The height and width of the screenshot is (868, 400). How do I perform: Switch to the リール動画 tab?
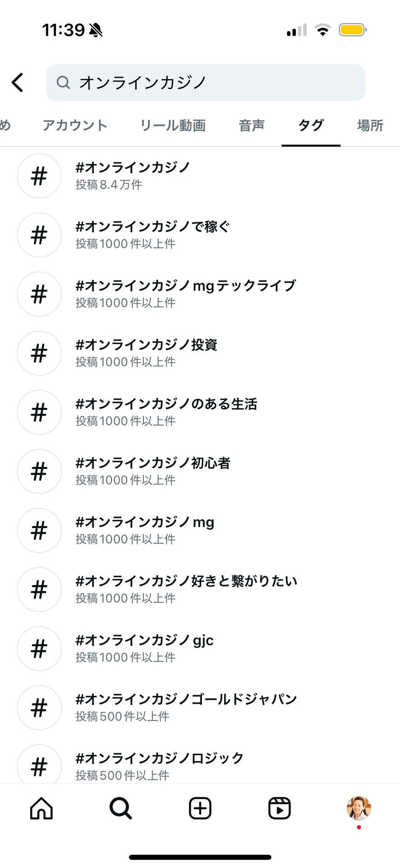[173, 125]
